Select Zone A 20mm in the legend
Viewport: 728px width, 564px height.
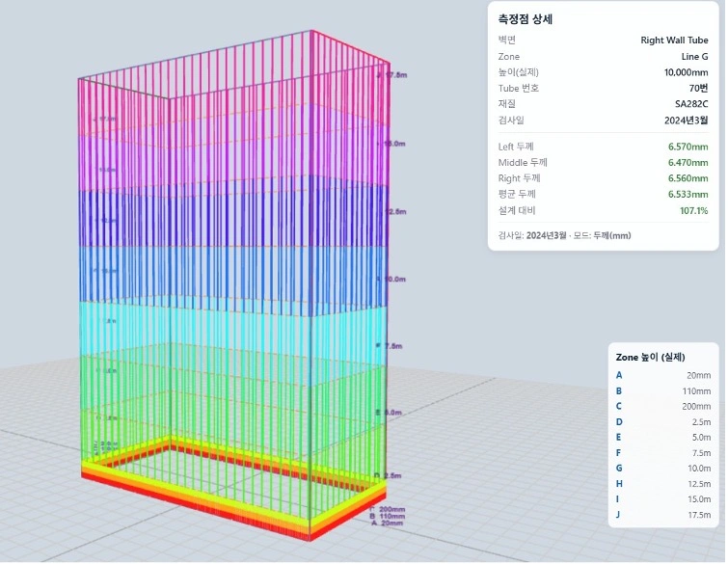point(663,376)
